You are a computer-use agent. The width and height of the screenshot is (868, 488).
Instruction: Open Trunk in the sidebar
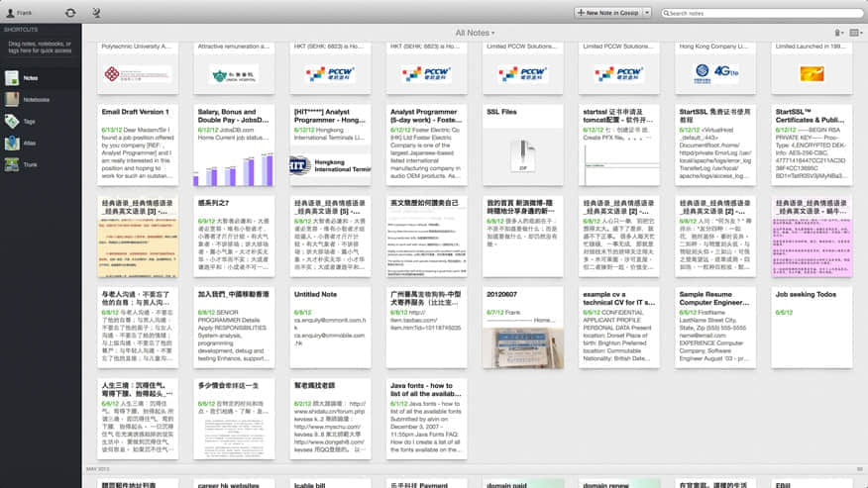point(41,164)
